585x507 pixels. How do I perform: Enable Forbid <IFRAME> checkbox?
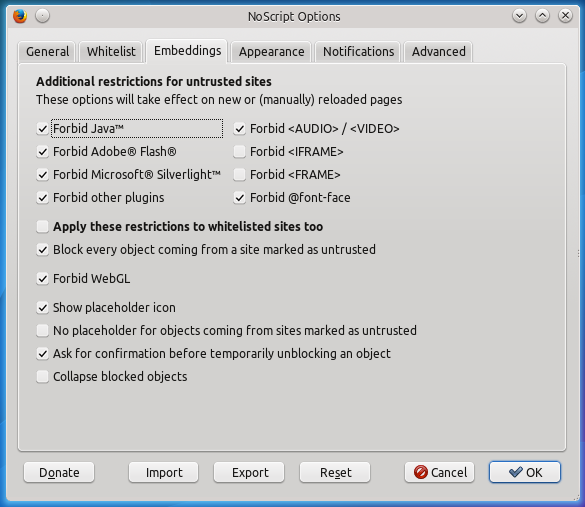[240, 152]
